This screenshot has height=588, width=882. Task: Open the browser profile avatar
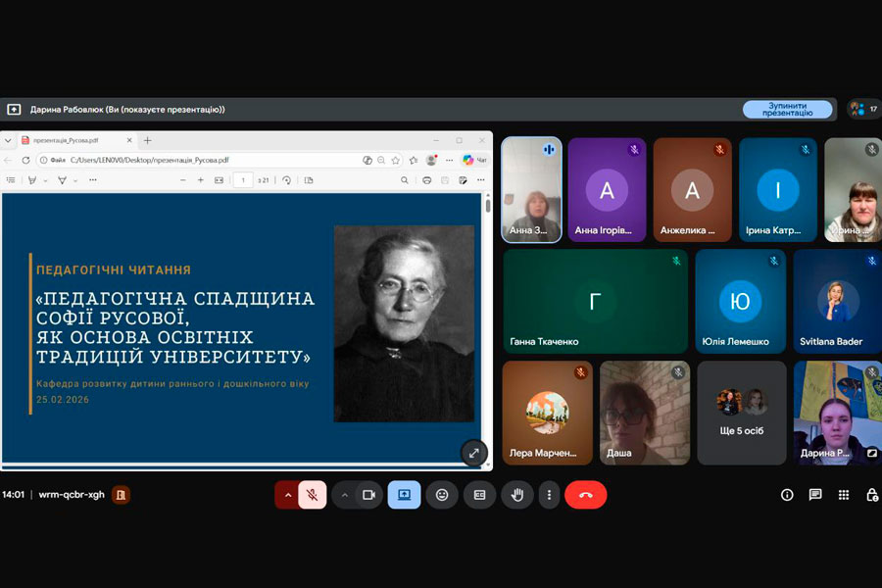click(431, 161)
